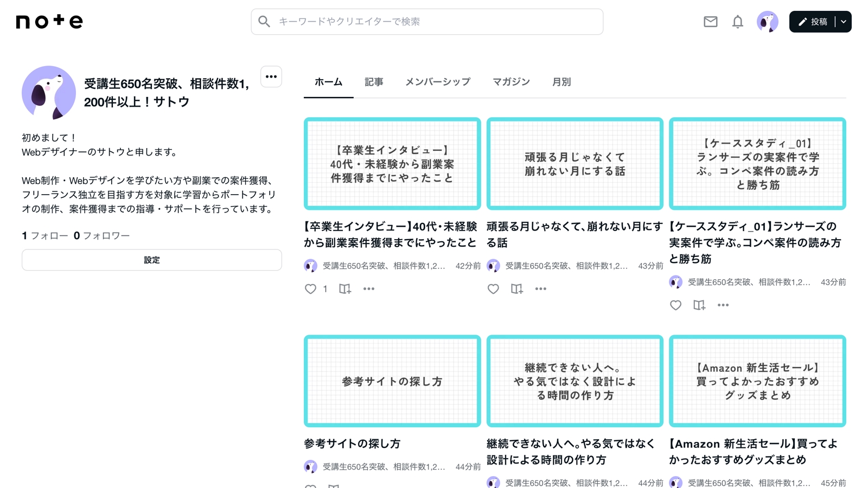Open the 継続できない人へ title link

click(571, 452)
